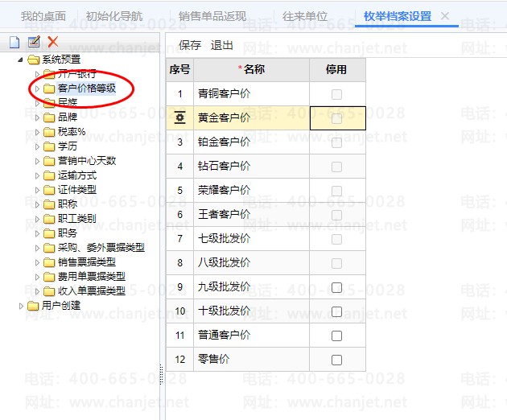Select the 民族 tree item label

point(68,103)
